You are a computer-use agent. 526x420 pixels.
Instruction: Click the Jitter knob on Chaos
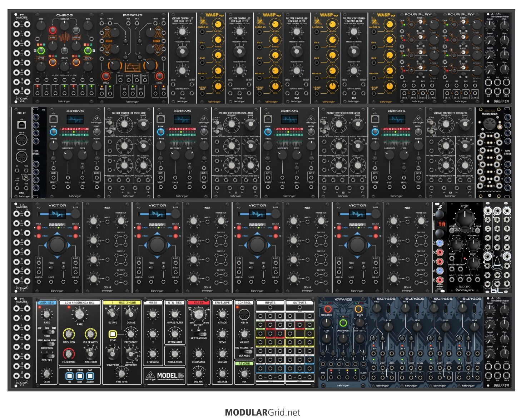click(x=41, y=66)
